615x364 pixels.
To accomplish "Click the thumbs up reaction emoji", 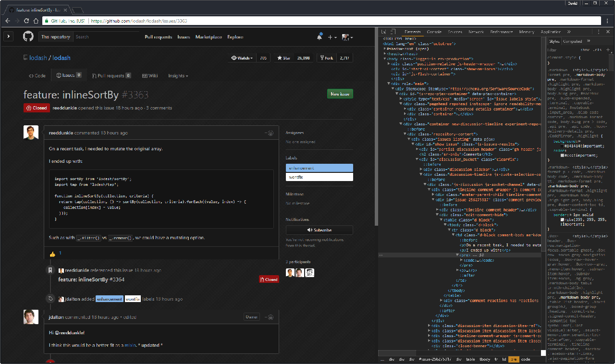I will [53, 254].
